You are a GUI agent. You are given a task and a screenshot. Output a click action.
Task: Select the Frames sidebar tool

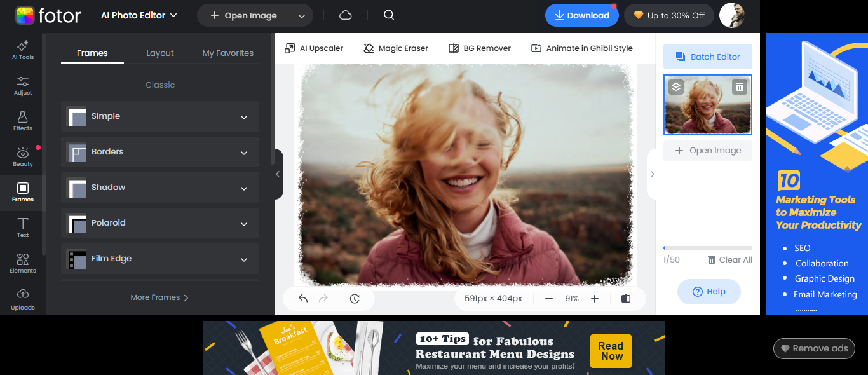click(23, 192)
